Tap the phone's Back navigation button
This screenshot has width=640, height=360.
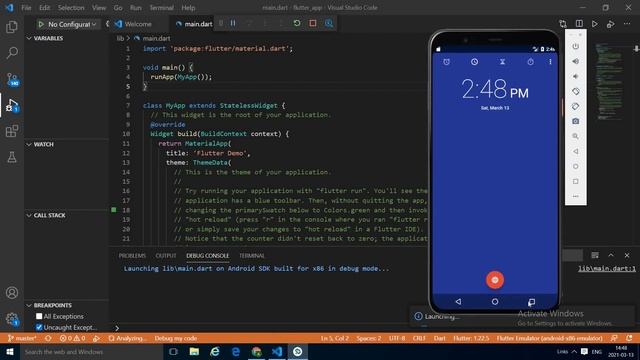pyautogui.click(x=458, y=302)
